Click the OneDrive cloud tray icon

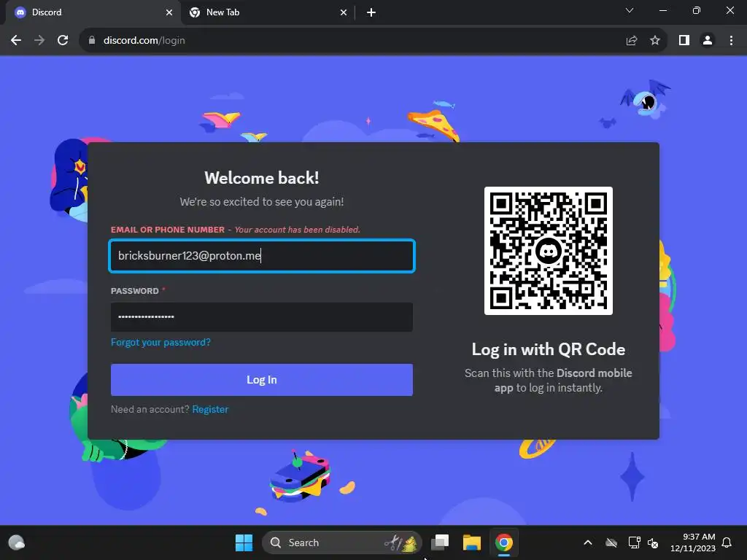coord(611,542)
